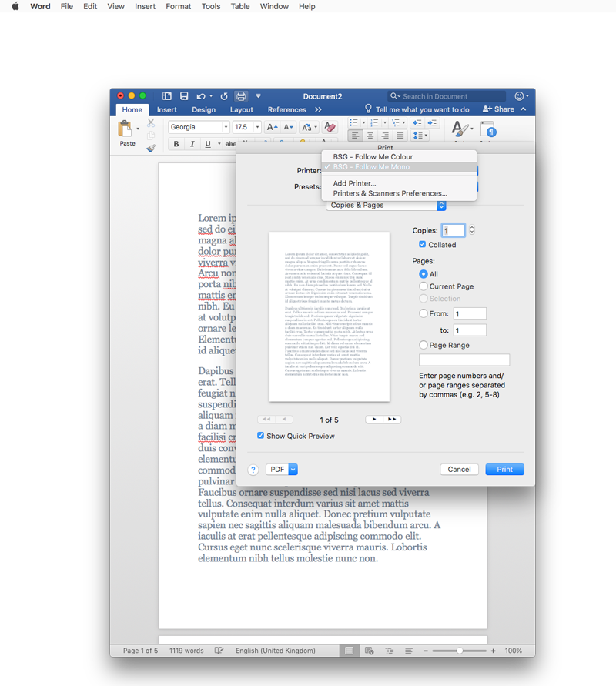Switch to Web Layout view in status bar
Image resolution: width=616 pixels, height=686 pixels.
click(x=370, y=651)
